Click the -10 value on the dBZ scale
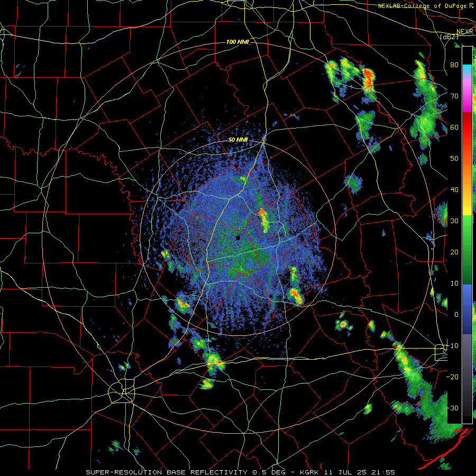The height and width of the screenshot is (476, 476). tap(452, 346)
